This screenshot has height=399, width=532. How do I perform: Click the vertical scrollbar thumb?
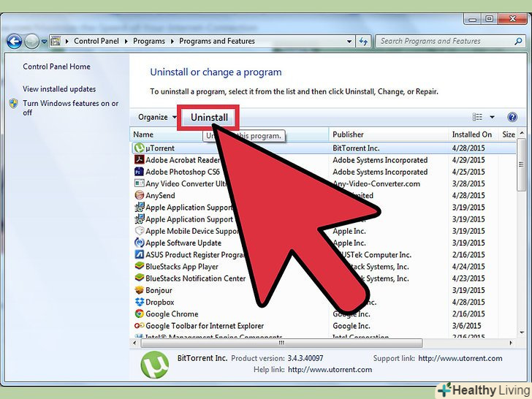[522, 164]
